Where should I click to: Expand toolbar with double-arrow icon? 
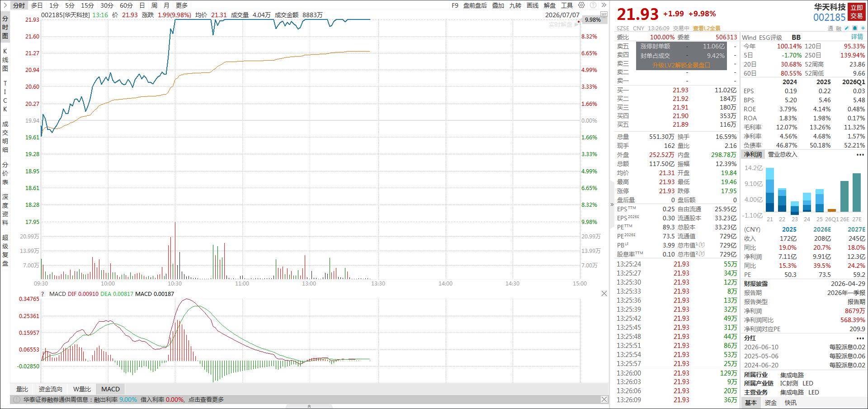pos(604,5)
